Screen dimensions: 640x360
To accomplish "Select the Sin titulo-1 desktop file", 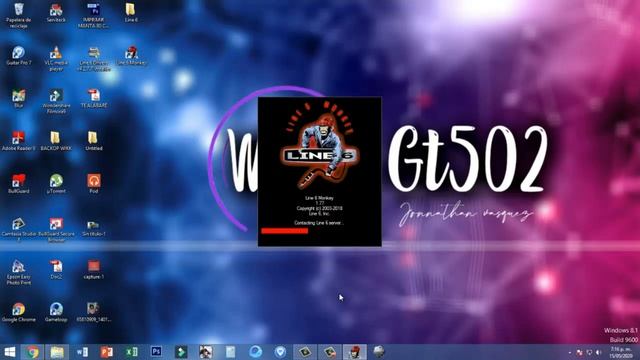I will [x=93, y=227].
